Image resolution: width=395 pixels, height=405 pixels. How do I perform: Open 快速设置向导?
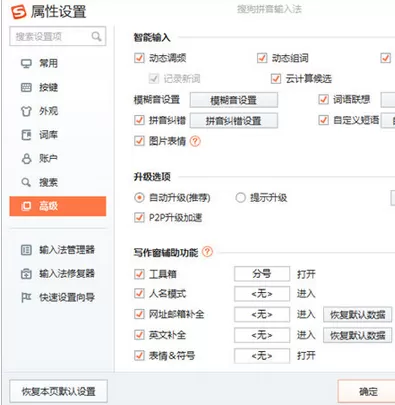point(58,297)
